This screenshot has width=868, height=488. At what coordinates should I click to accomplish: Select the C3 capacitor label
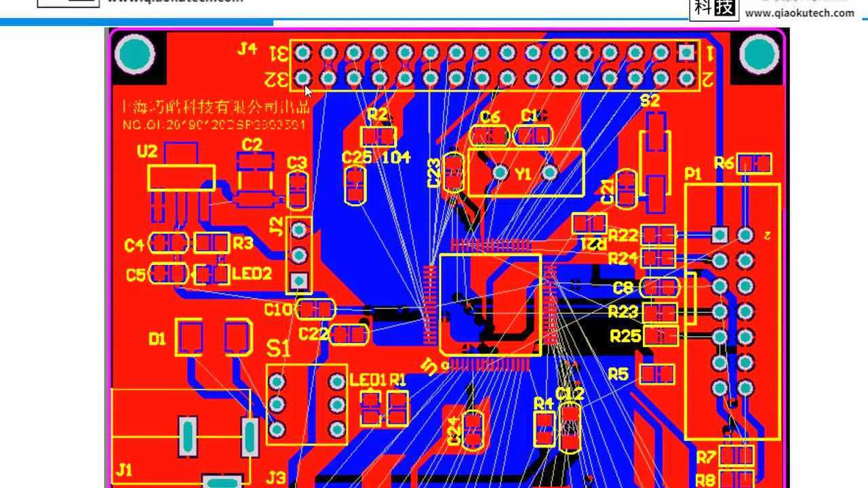(297, 163)
